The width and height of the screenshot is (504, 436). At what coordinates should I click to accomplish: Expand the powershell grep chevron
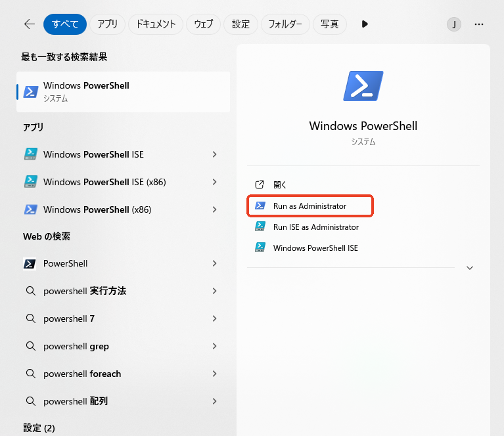click(x=214, y=346)
